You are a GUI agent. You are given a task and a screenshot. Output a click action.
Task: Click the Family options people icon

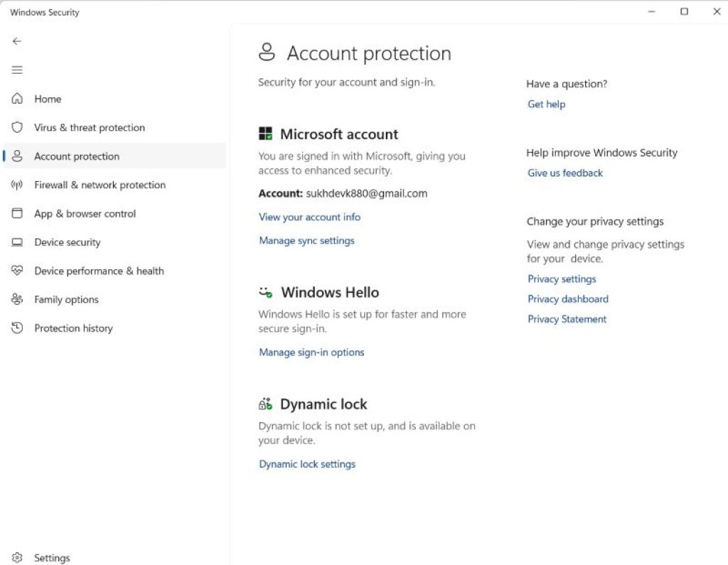pyautogui.click(x=17, y=299)
